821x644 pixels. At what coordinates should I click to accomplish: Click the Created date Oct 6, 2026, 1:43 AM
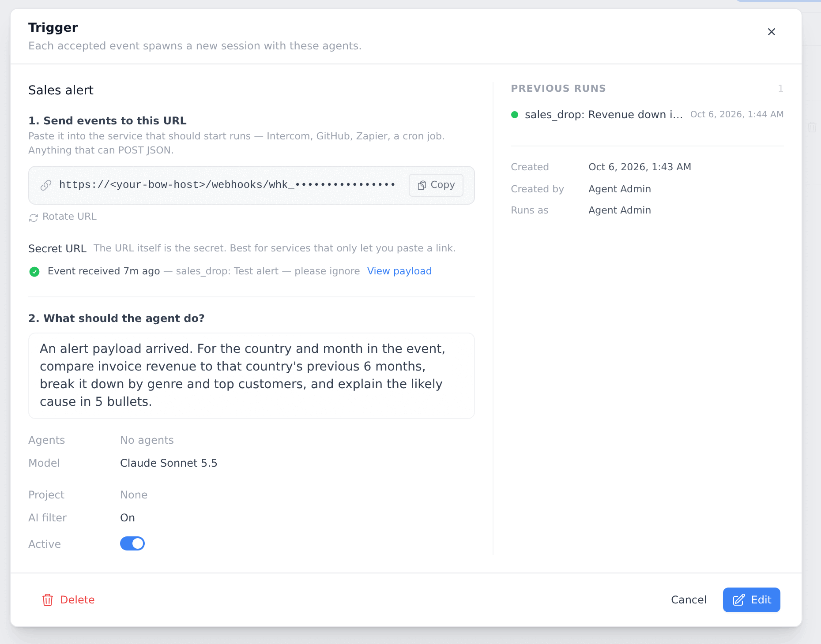(x=640, y=167)
